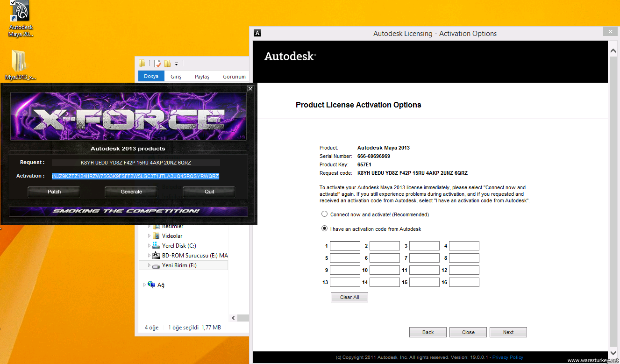The image size is (620, 364).
Task: Click Explorer's horizontal scrollbar left arrow
Action: [x=233, y=318]
